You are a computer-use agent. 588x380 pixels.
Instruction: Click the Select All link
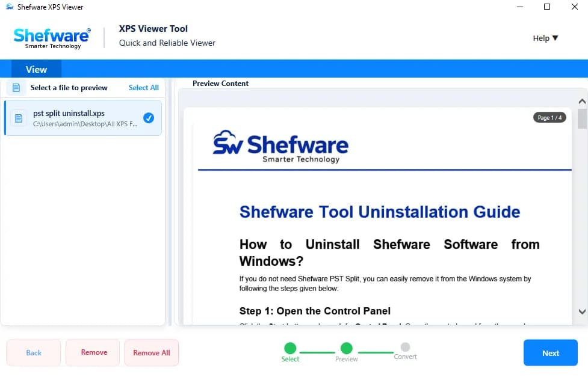pos(144,88)
